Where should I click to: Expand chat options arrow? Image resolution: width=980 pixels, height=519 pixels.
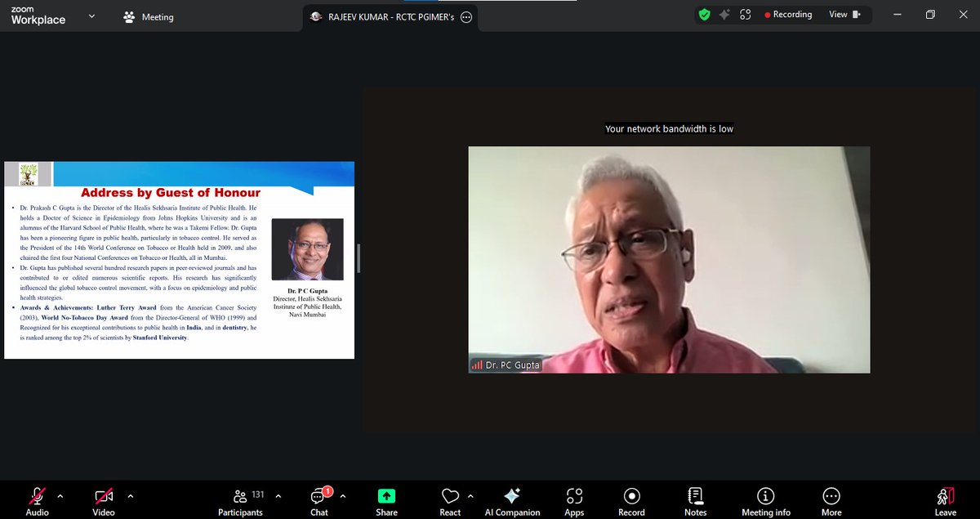343,495
